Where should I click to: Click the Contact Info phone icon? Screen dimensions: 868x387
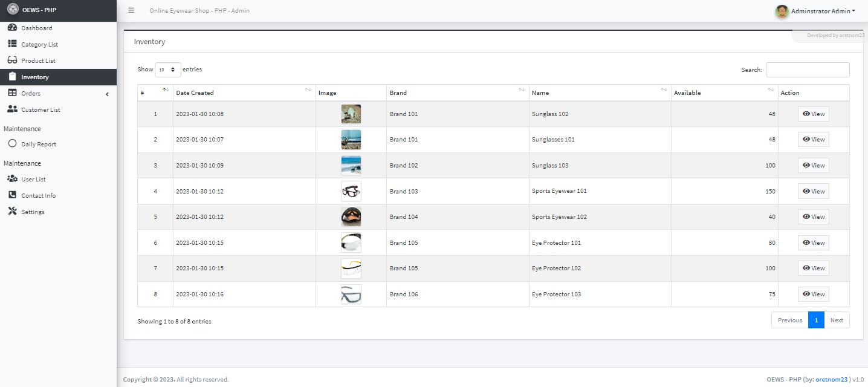point(12,195)
